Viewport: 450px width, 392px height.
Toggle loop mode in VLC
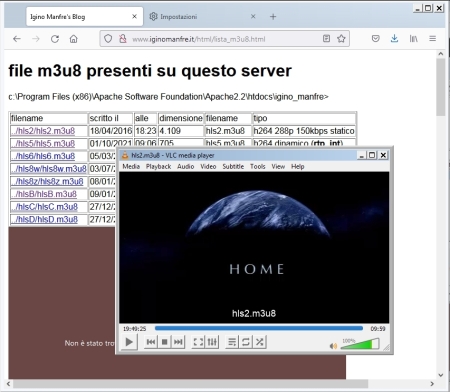246,342
